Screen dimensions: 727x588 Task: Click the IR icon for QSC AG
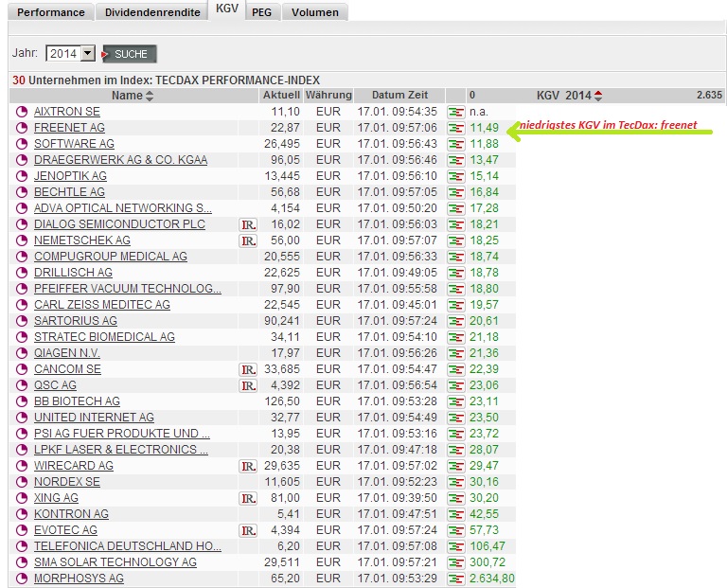coord(248,385)
